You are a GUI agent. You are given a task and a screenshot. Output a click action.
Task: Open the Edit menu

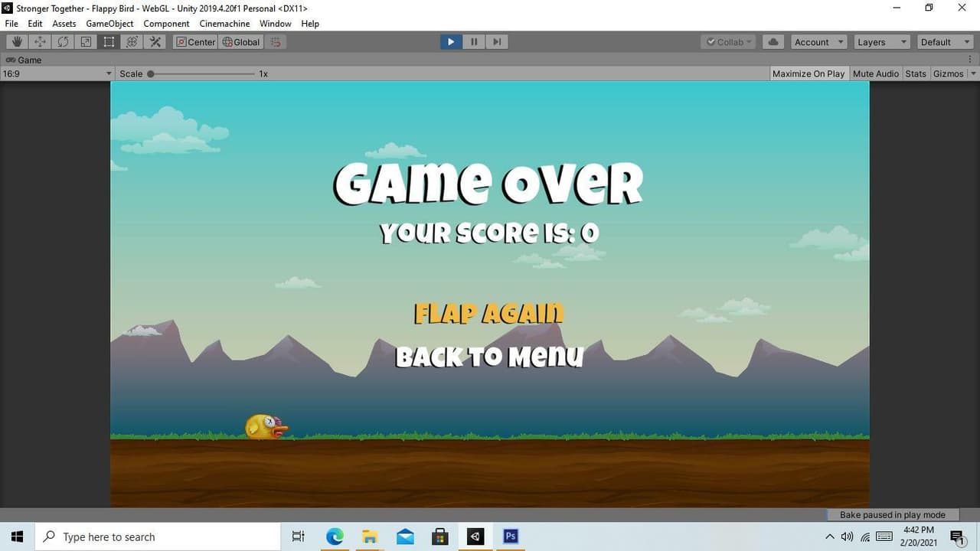(35, 24)
